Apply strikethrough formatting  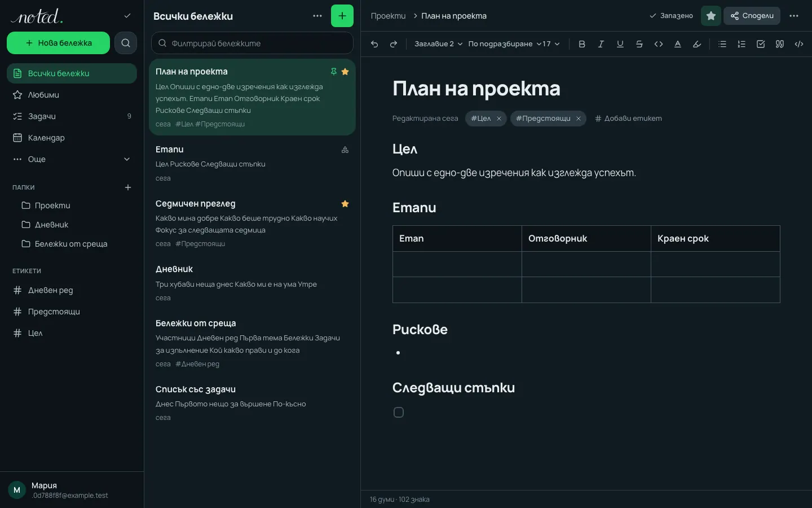pyautogui.click(x=639, y=44)
